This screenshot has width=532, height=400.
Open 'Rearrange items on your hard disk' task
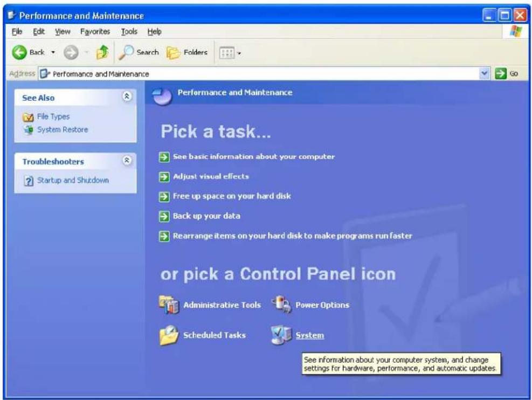click(293, 236)
